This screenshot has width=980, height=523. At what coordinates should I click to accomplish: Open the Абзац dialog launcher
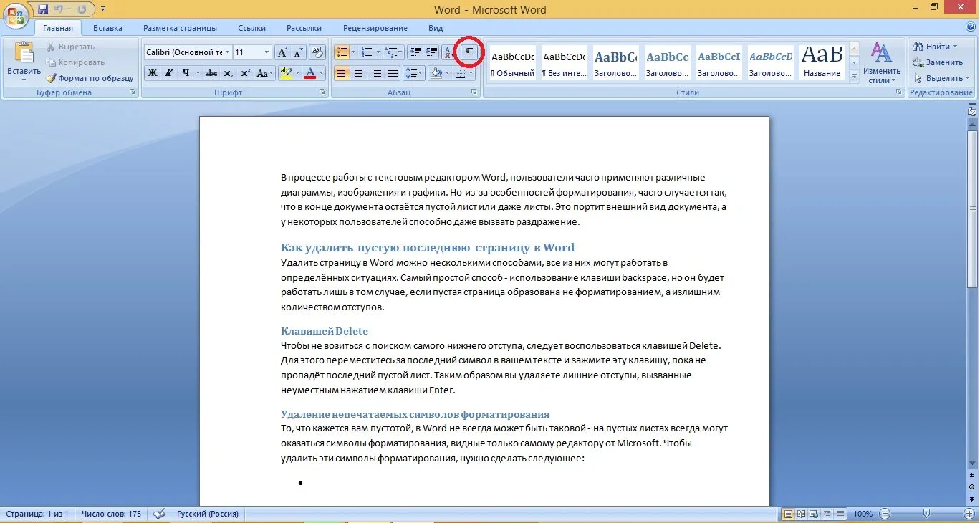tap(474, 92)
